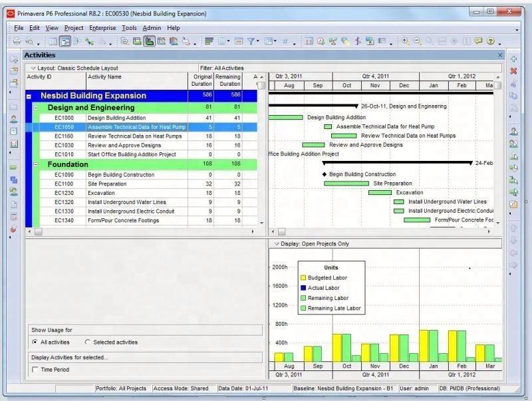Click the red X delete icon
The image size is (532, 401).
click(x=513, y=71)
